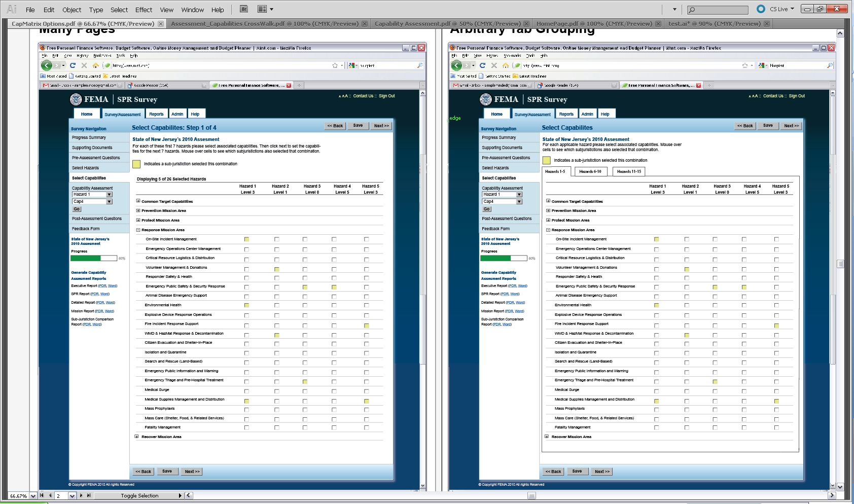Toggle Responder Safety Hazard 1 checkbox, right mockup
The width and height of the screenshot is (854, 504).
[x=656, y=278]
